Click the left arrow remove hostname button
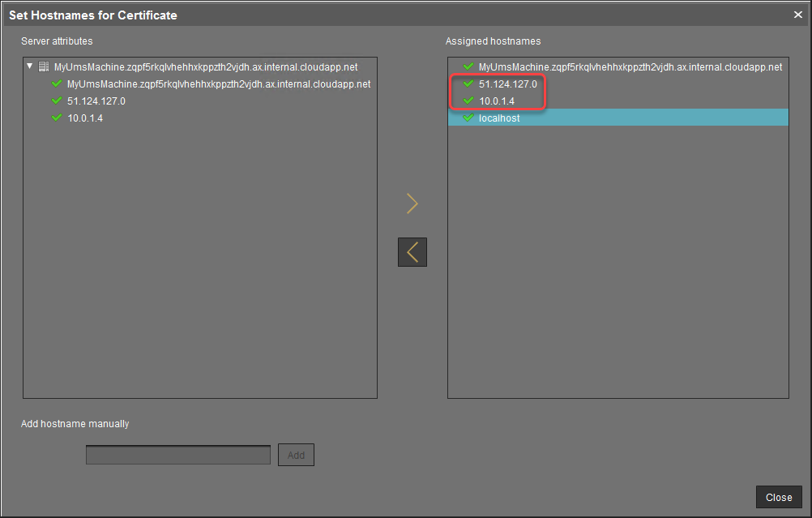The width and height of the screenshot is (812, 518). (x=412, y=252)
